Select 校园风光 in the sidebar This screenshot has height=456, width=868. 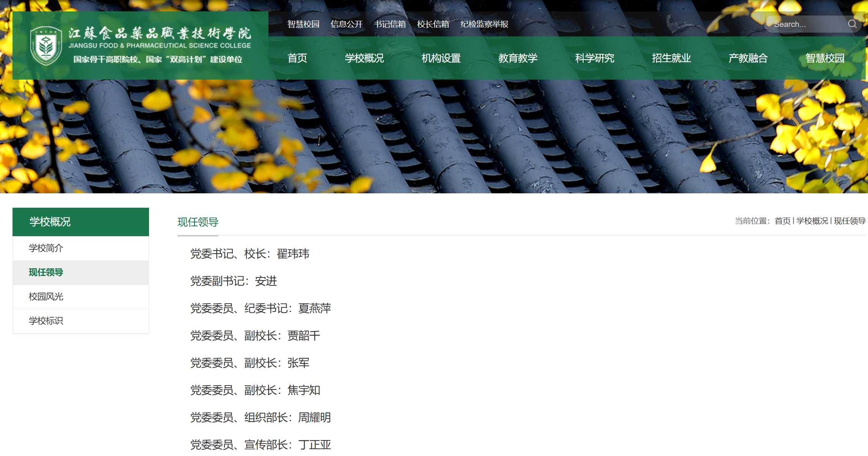click(x=46, y=297)
